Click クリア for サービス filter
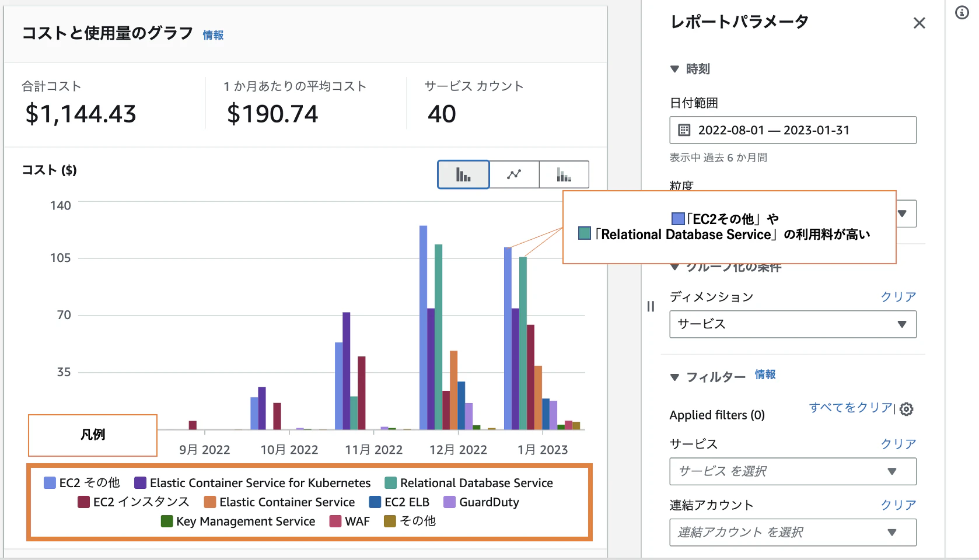Screen dimensions: 979x560 898,444
